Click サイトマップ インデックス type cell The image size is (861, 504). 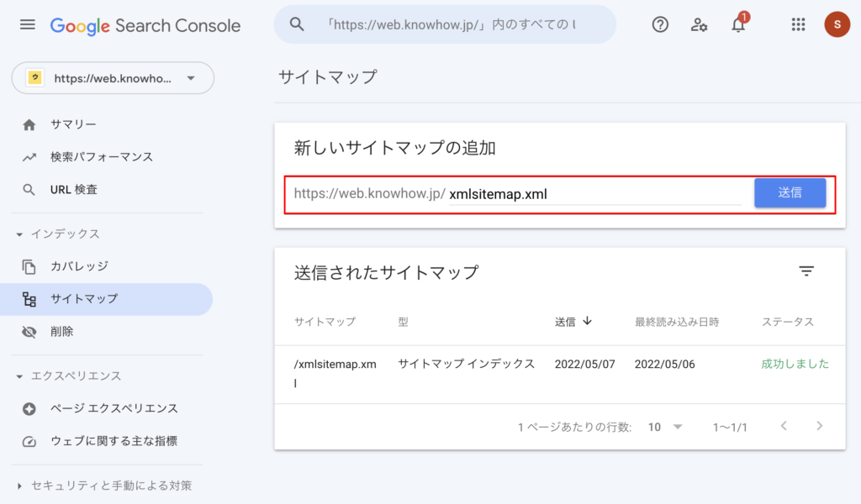[x=466, y=365]
